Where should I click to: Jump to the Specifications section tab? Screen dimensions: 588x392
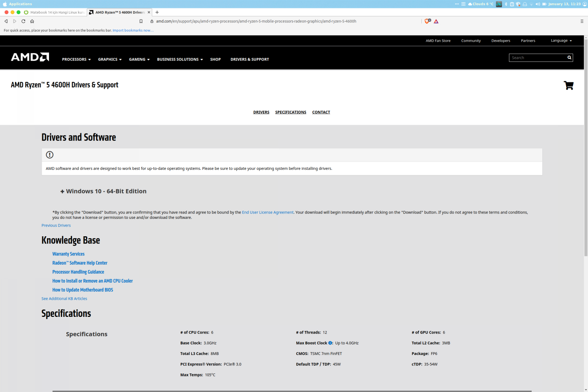click(291, 113)
